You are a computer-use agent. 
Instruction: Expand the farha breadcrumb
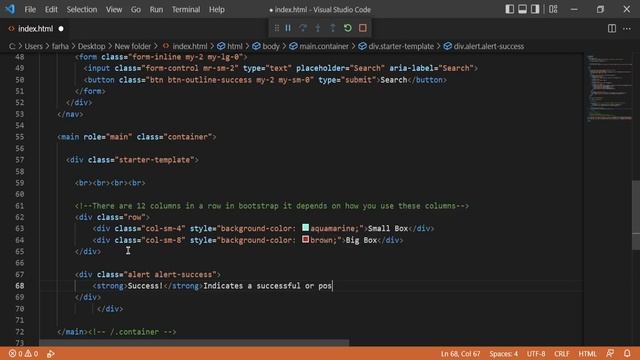tap(60, 46)
